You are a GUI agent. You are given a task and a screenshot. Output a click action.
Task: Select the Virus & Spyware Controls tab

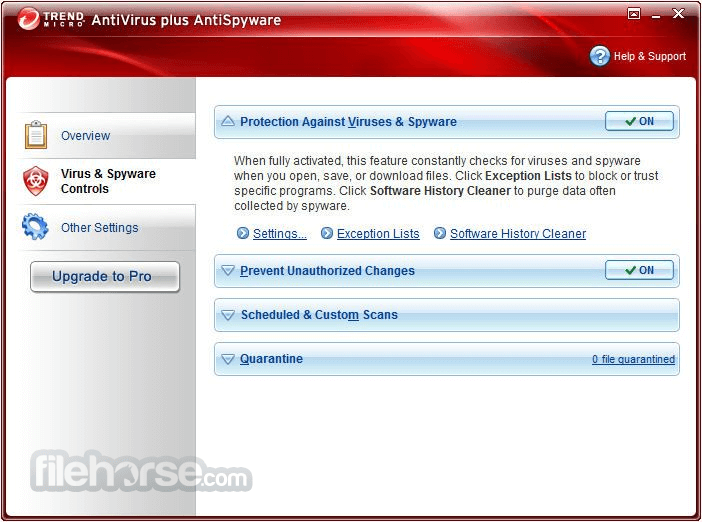[107, 181]
